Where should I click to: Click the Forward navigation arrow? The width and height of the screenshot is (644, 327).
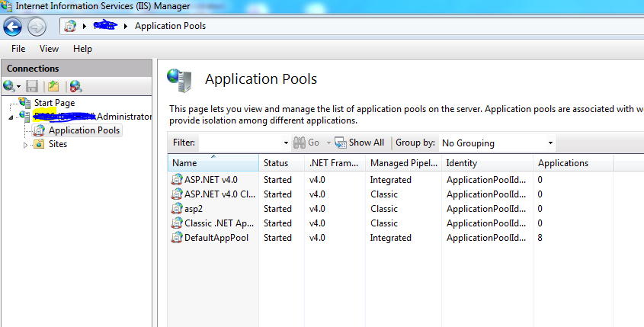pyautogui.click(x=37, y=27)
